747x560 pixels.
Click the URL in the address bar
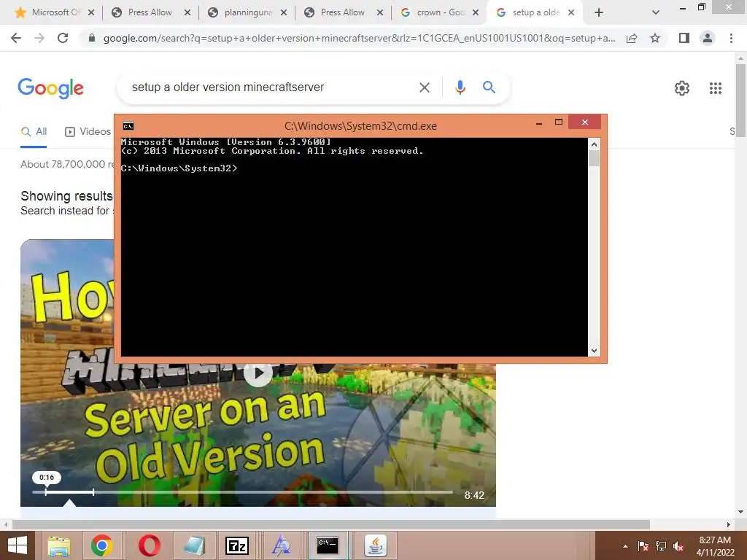(359, 38)
